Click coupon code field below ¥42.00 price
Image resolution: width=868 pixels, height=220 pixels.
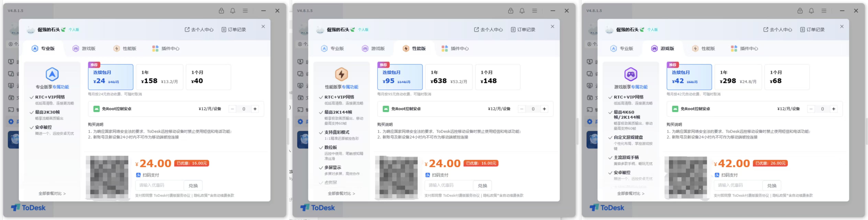738,185
